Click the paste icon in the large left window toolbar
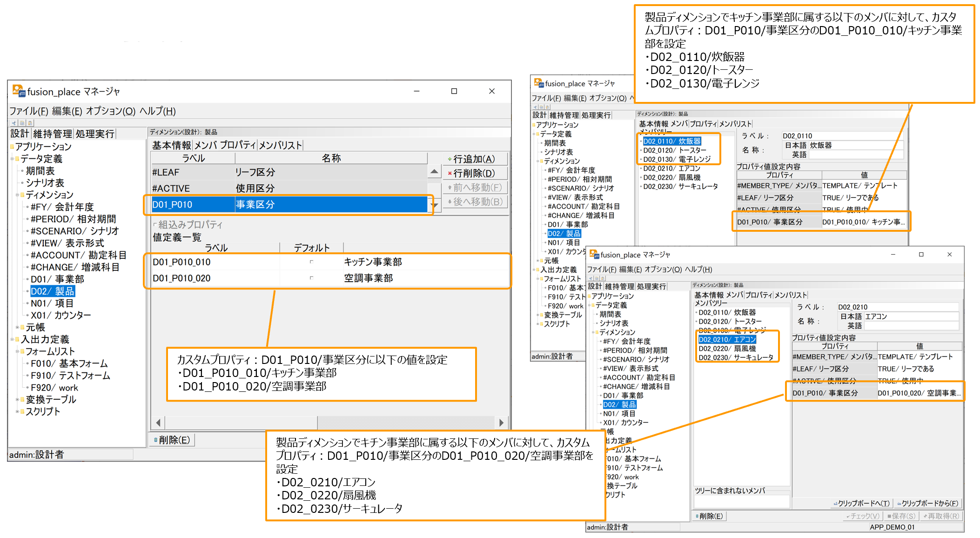The height and width of the screenshot is (538, 980). [x=30, y=123]
